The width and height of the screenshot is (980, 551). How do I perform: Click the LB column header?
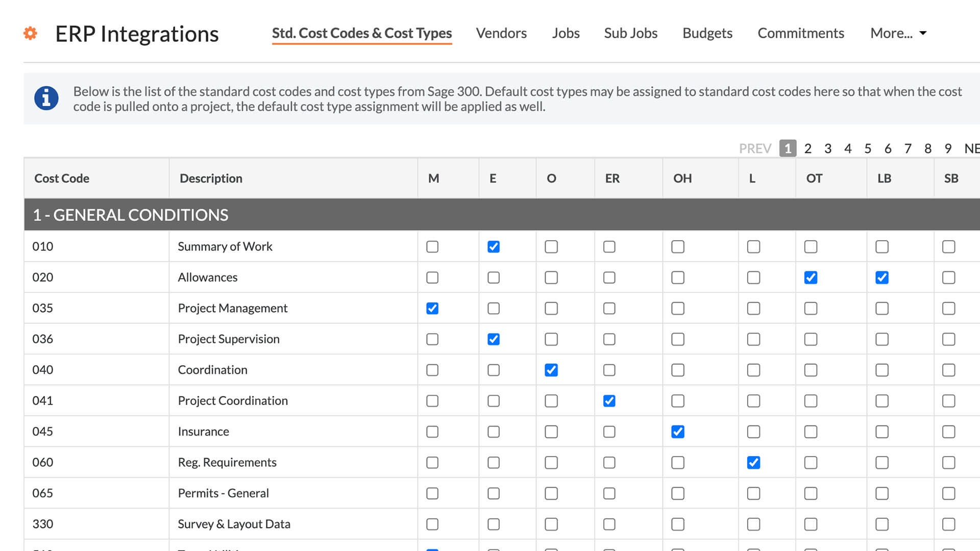click(883, 178)
